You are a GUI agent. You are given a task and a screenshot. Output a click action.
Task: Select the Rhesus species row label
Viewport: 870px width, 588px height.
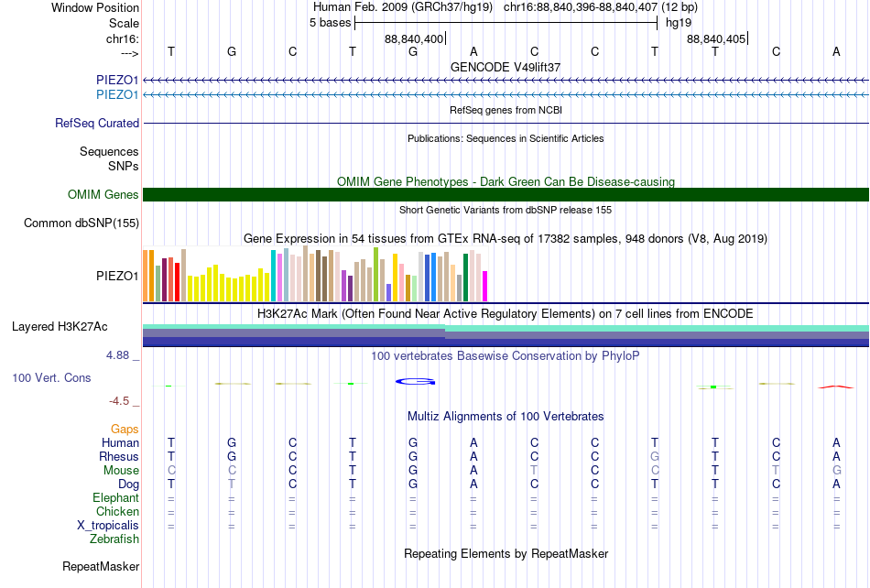click(119, 456)
